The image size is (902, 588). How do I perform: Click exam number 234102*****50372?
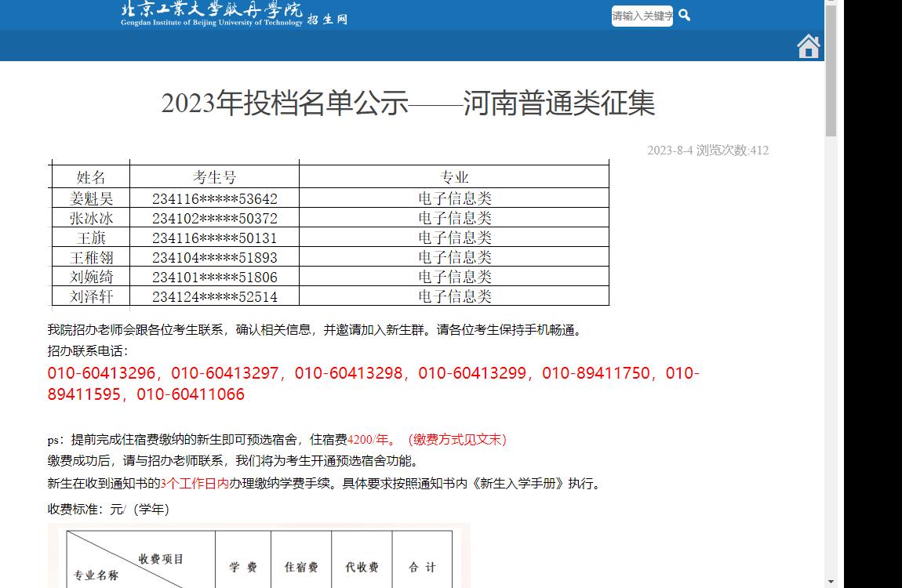215,219
